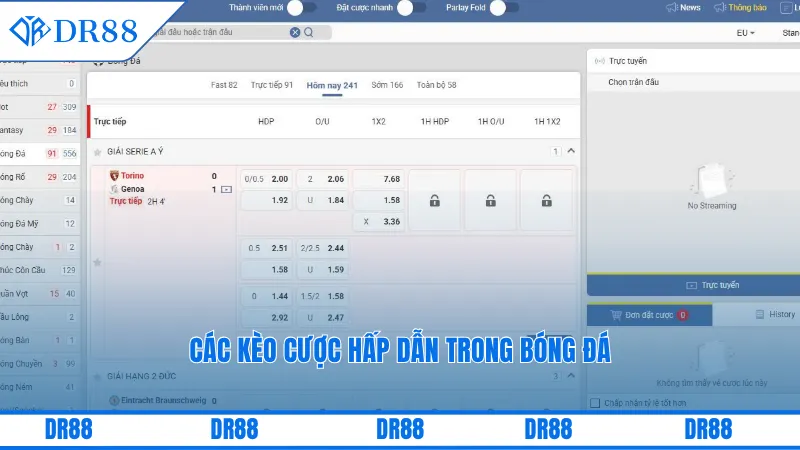
Task: Click the Eintracht Braunschweig team name
Action: click(x=163, y=401)
